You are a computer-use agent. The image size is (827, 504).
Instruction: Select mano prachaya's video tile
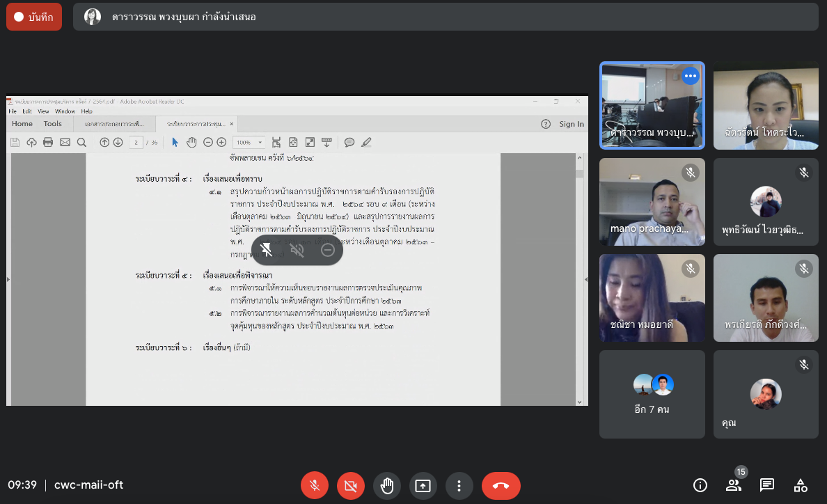pos(652,202)
